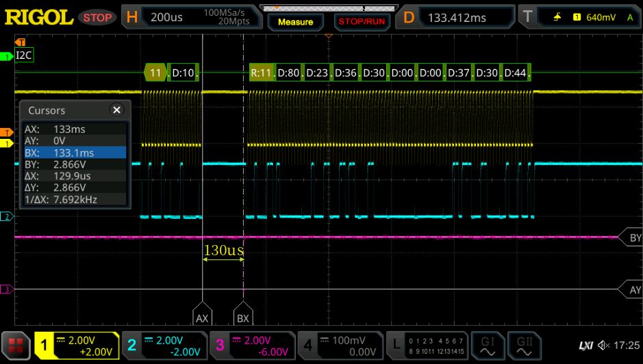Click the waveform memory overview bar
The width and height of the screenshot is (643, 364).
pyautogui.click(x=329, y=8)
